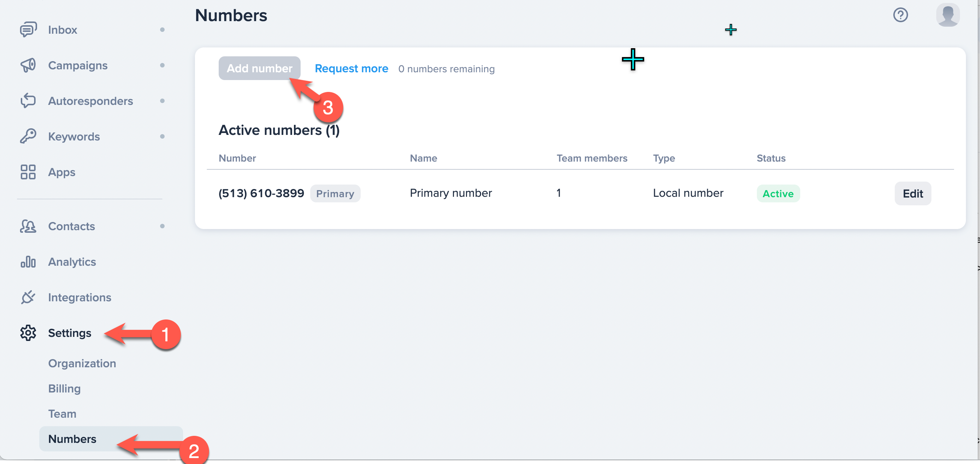Click the team members count '1'
The width and height of the screenshot is (980, 464).
click(559, 193)
